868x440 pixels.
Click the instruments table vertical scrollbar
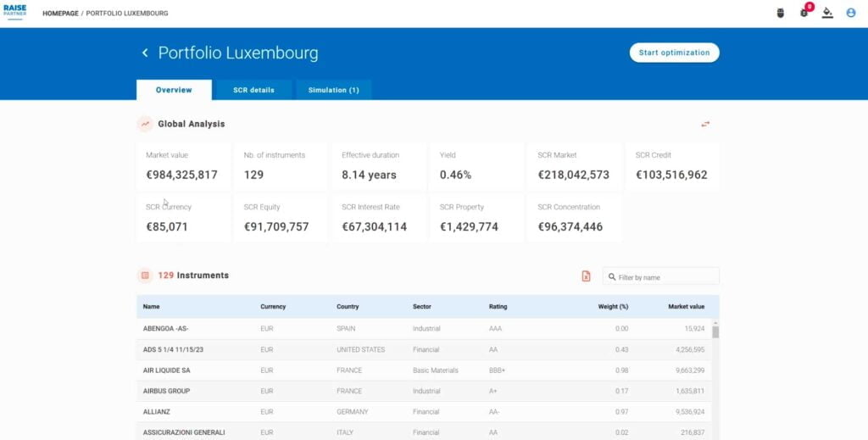pyautogui.click(x=715, y=331)
